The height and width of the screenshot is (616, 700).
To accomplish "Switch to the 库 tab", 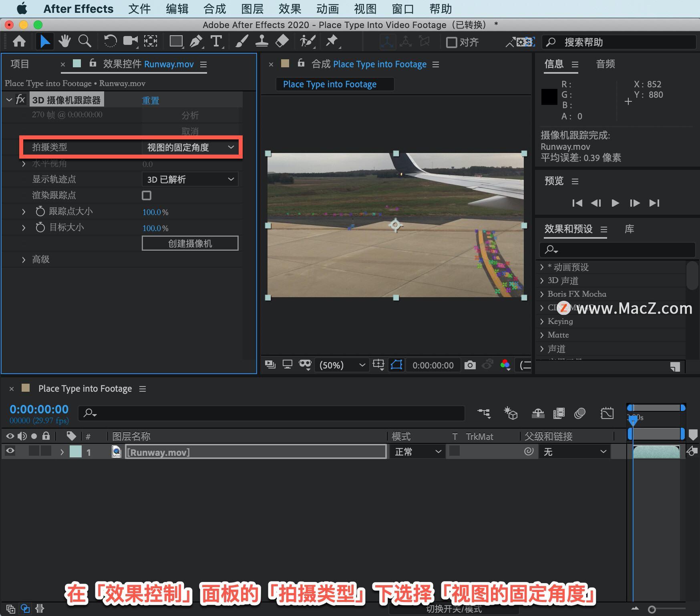I will pyautogui.click(x=630, y=229).
